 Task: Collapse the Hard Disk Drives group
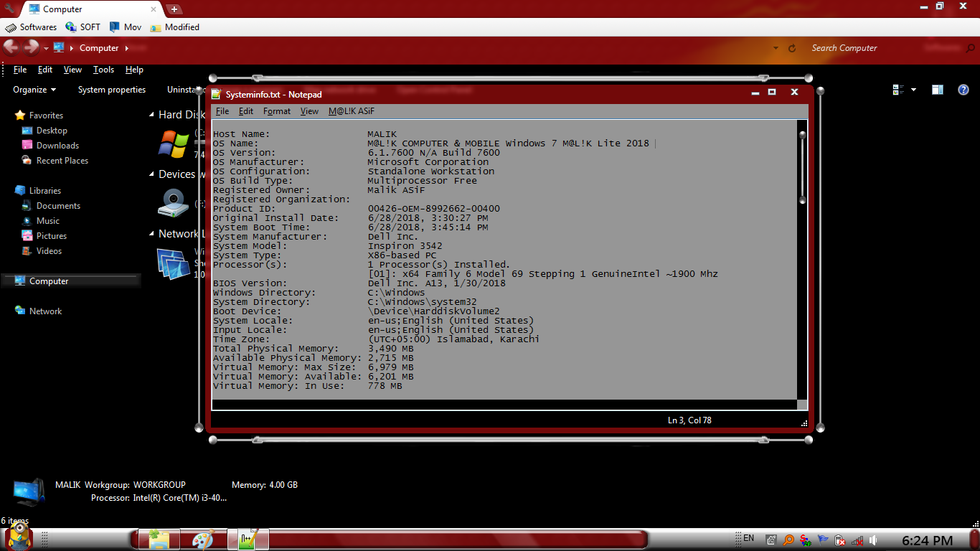[x=151, y=115]
